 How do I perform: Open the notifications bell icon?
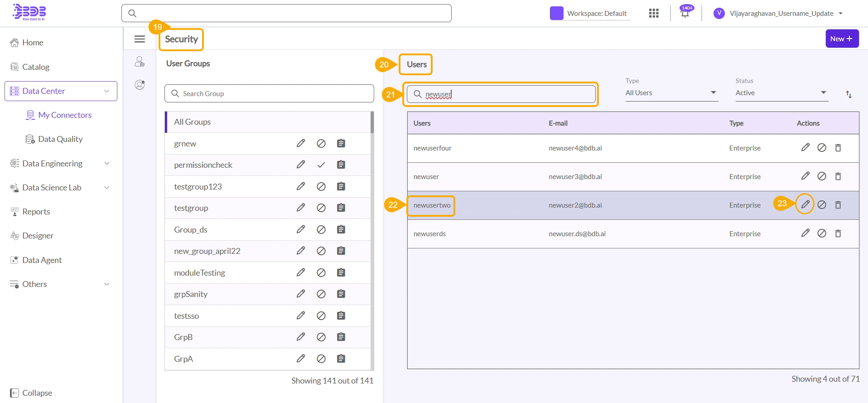pyautogui.click(x=685, y=13)
